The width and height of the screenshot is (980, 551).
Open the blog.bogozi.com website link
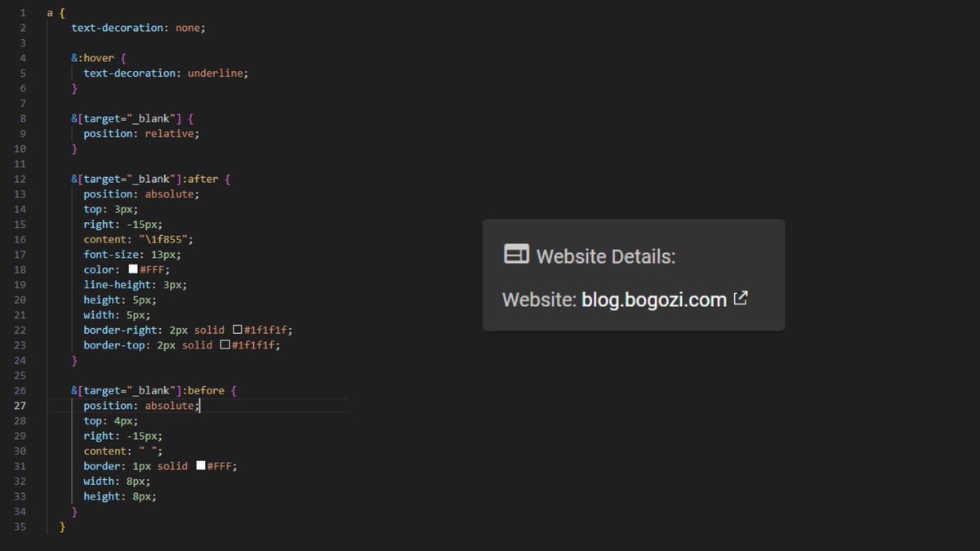[x=655, y=299]
